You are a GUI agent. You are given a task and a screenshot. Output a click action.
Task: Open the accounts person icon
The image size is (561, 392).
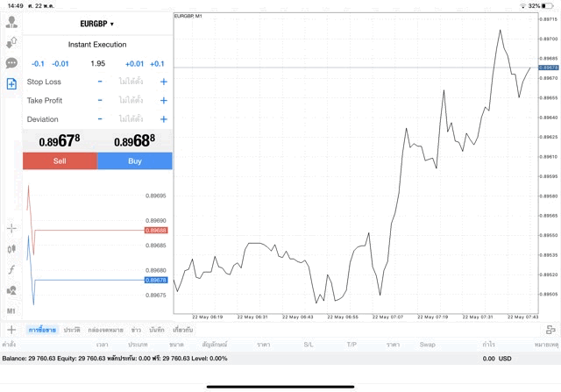(x=11, y=21)
